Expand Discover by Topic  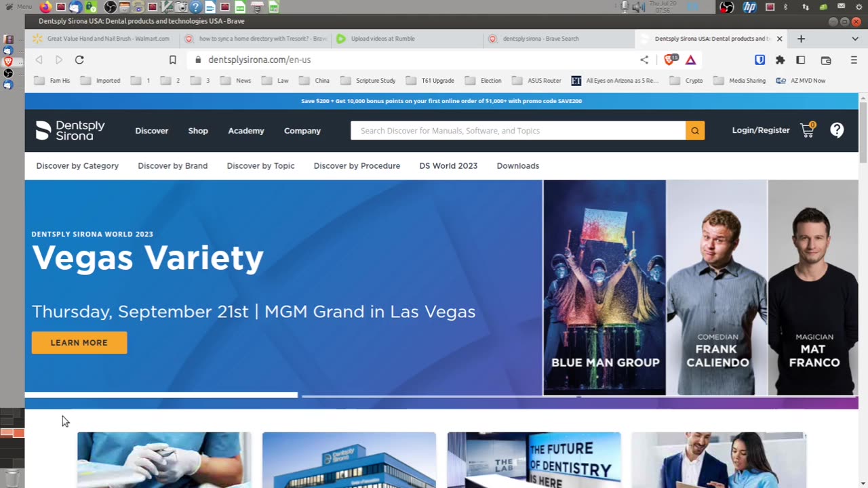coord(261,165)
